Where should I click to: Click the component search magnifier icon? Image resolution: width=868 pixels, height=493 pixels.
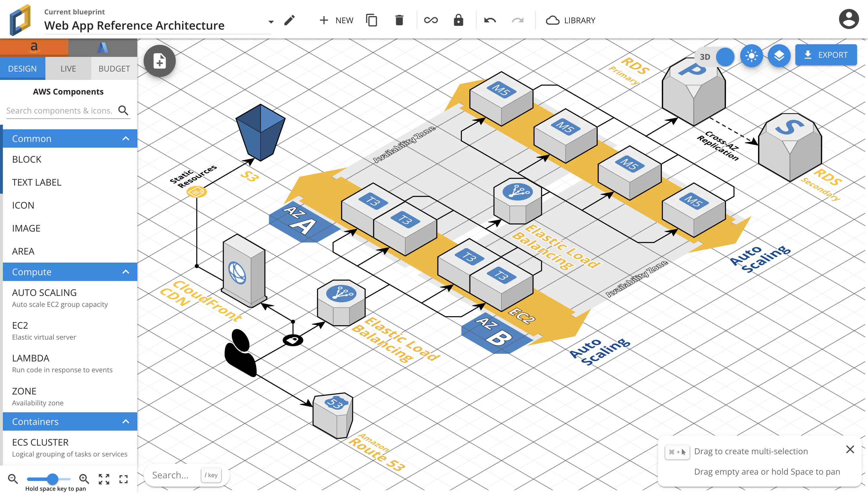coord(123,110)
